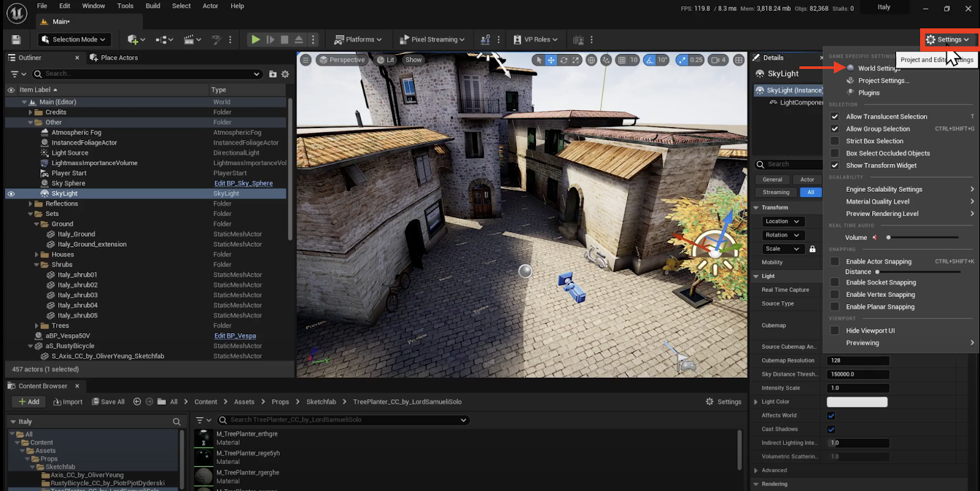Expand the Trees folder in Outliner

click(x=37, y=326)
